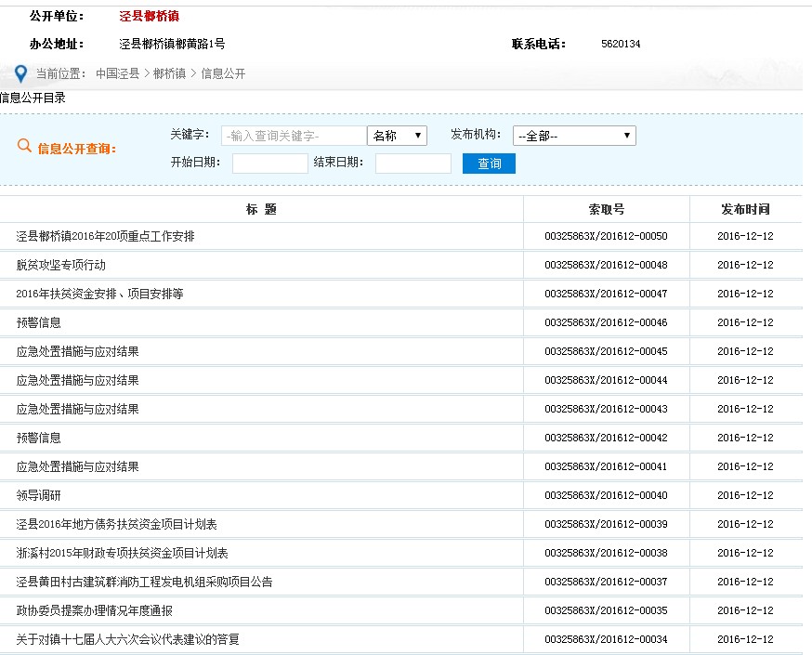Click the 标题 column header
Screen dimensions: 812x655
click(261, 209)
